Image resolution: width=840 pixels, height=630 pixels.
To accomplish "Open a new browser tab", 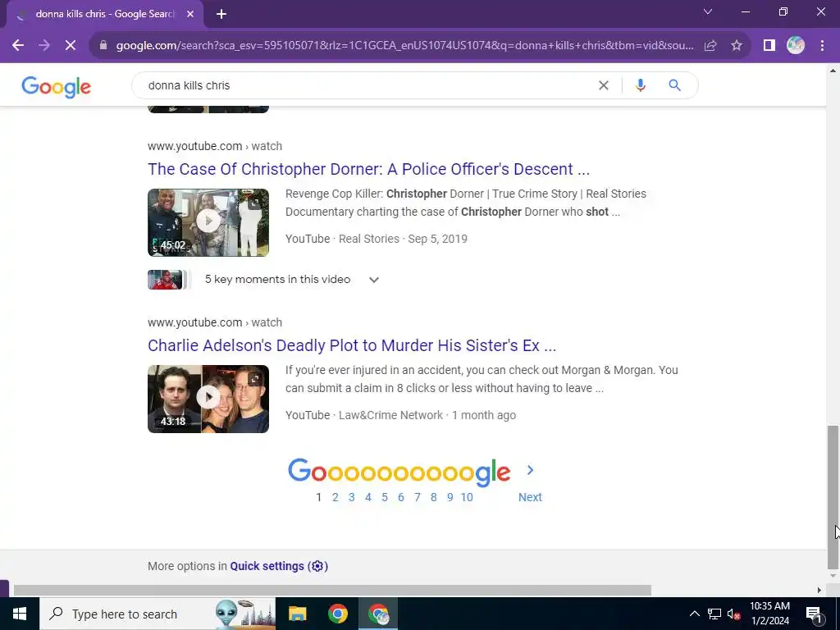I will (x=221, y=15).
